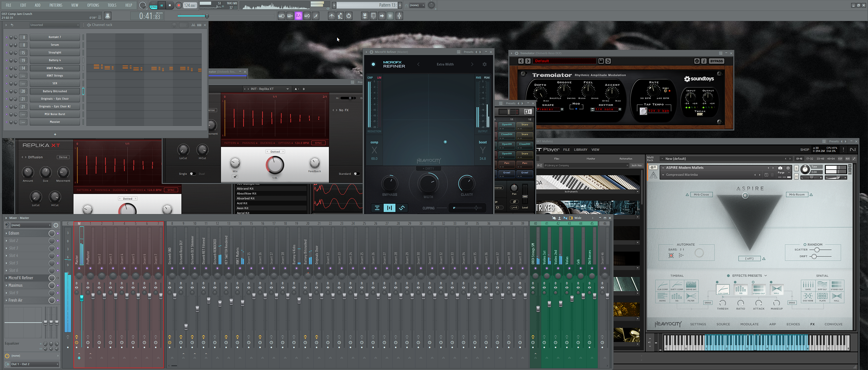The height and width of the screenshot is (370, 868).
Task: Mute the Kontakt 7 channel LED
Action: point(6,37)
